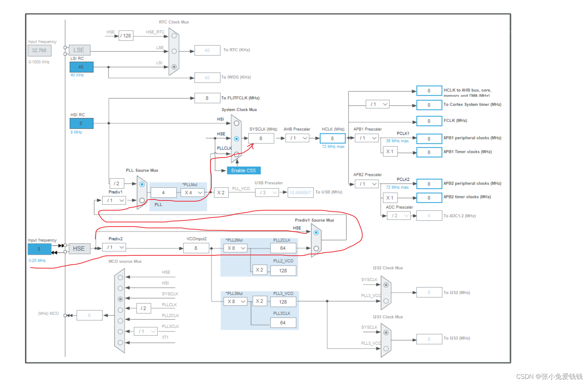The width and height of the screenshot is (588, 383).
Task: Click the APB1 peripheral clocks value box
Action: point(429,139)
